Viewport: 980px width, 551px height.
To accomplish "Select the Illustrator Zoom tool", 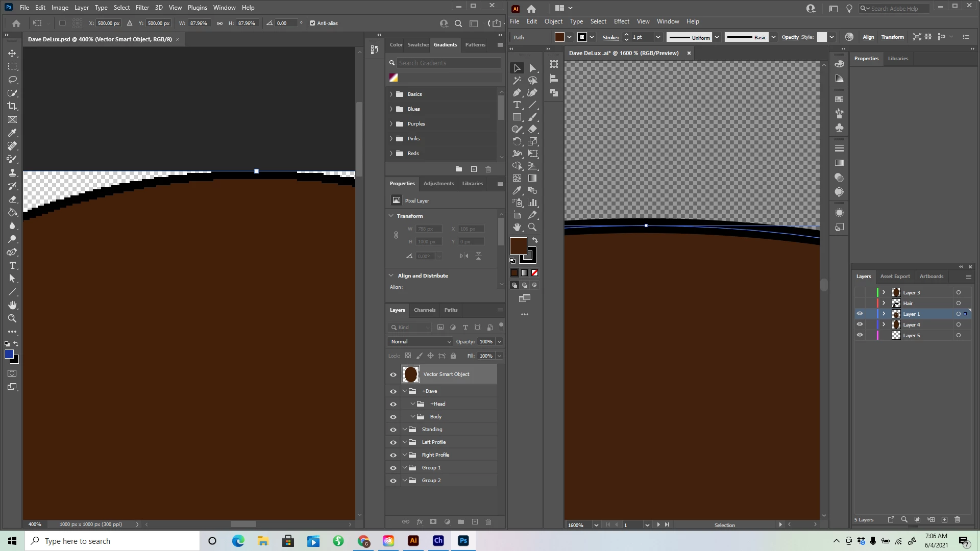I will (532, 227).
